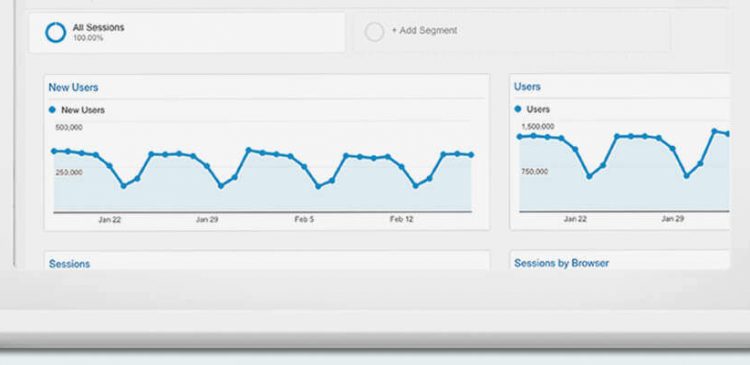Click the last data point in New Users chart
Image resolution: width=750 pixels, height=365 pixels.
coord(471,155)
